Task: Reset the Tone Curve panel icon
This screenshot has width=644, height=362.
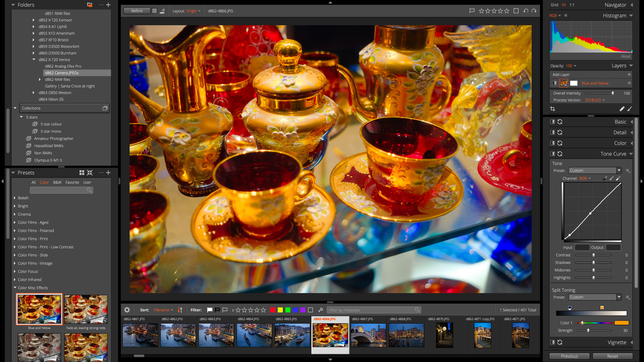Action: coord(560,154)
